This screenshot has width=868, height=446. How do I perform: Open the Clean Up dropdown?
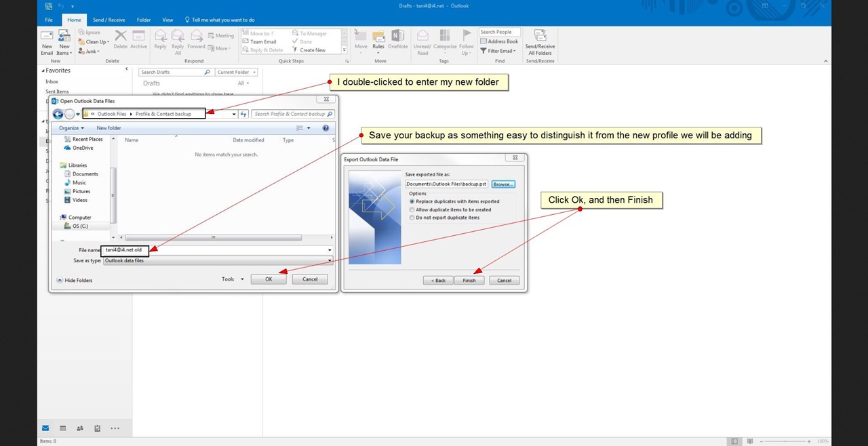pos(94,42)
